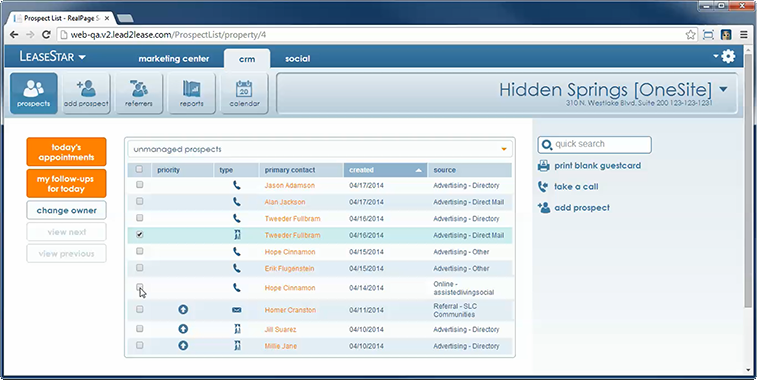Open the settings gear menu
Screen dimensions: 757x380
[728, 56]
